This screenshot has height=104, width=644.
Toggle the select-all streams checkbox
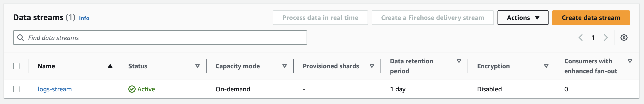(17, 66)
